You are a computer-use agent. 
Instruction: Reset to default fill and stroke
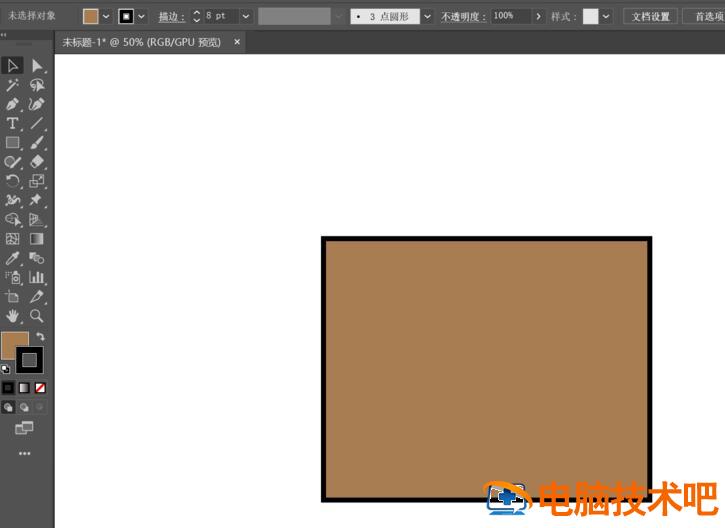(x=6, y=369)
